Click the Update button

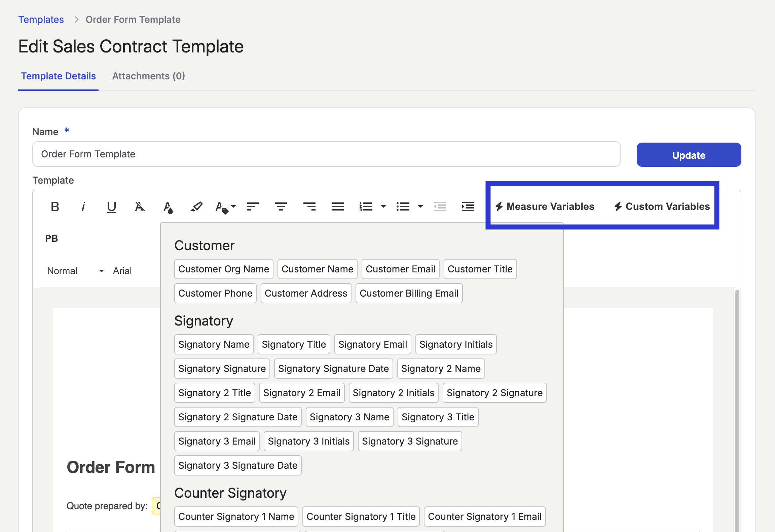689,155
